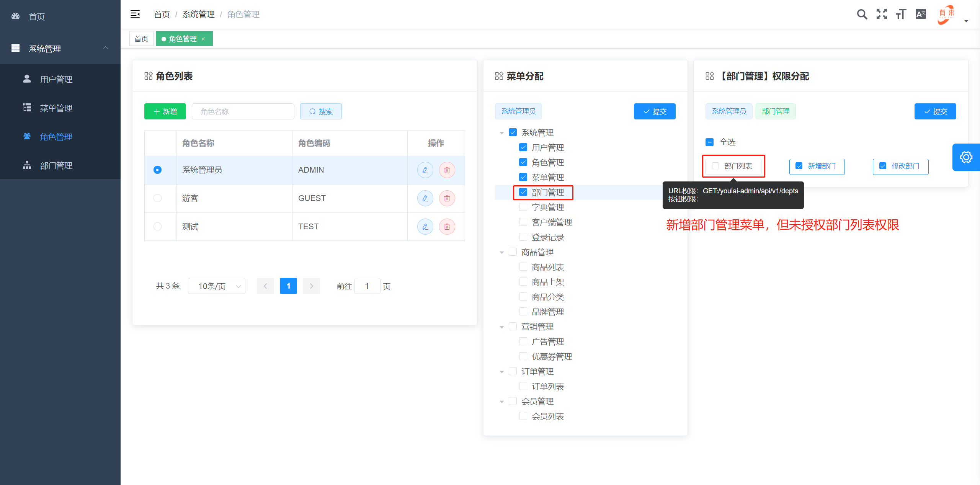The width and height of the screenshot is (980, 485).
Task: Delete the GUEST role with the trash icon
Action: (447, 198)
